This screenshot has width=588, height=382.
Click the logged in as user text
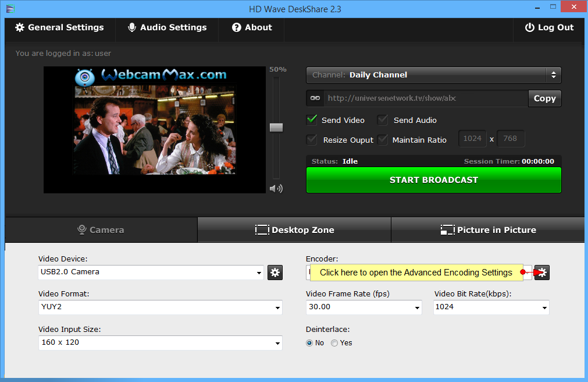(63, 54)
